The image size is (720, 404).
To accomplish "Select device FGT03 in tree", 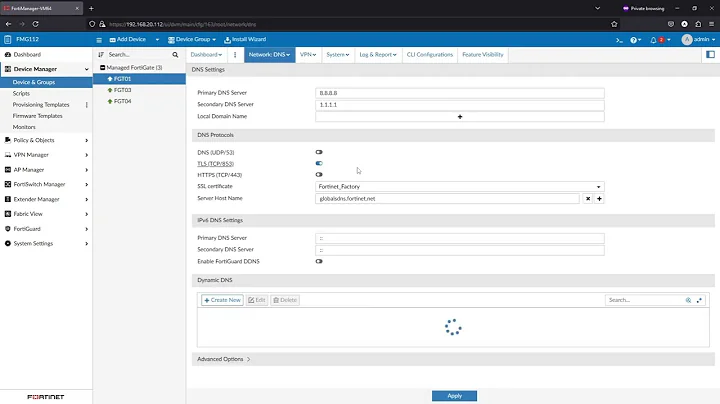I will [122, 90].
